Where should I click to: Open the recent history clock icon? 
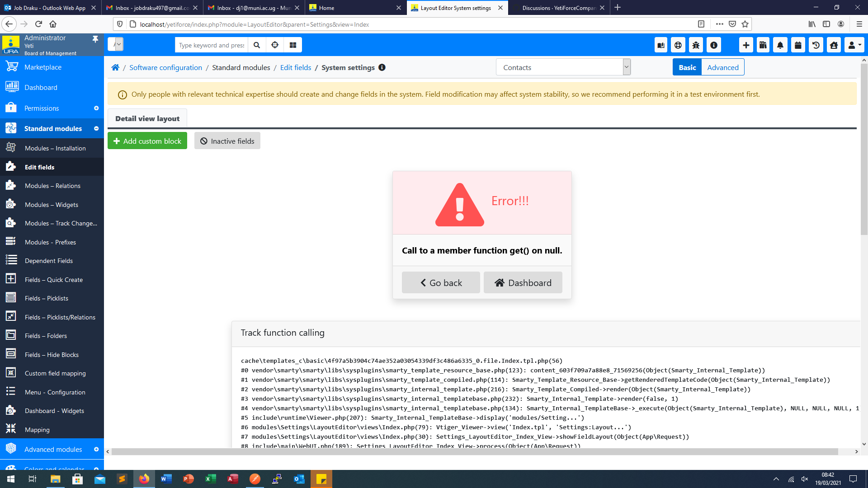pyautogui.click(x=816, y=45)
